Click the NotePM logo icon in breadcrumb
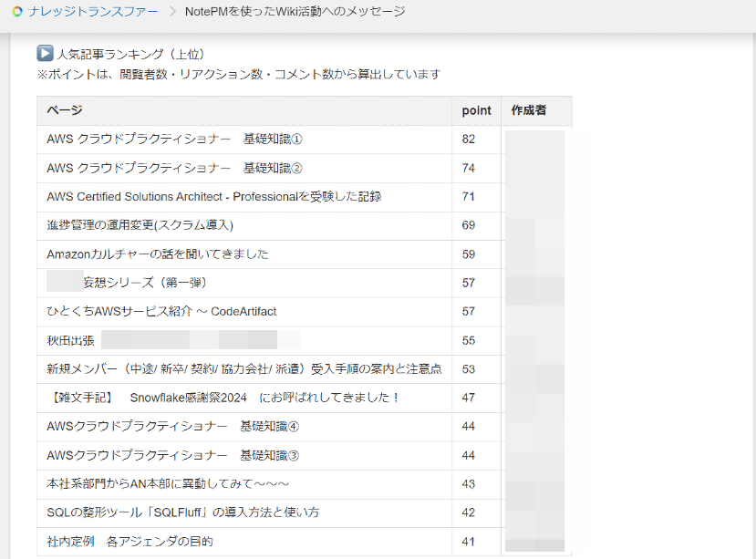The width and height of the screenshot is (756, 559). 17,12
